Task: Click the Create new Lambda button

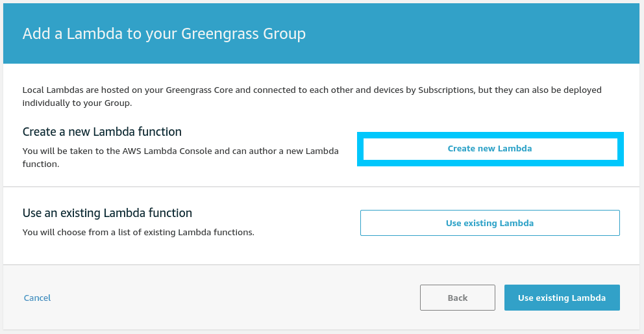Action: [x=489, y=149]
